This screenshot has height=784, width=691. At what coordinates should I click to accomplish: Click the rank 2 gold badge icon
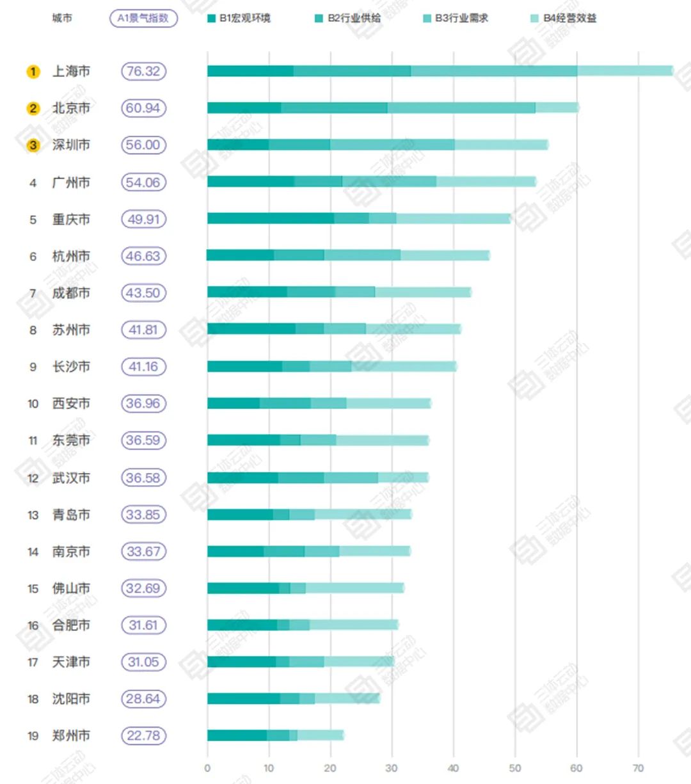33,108
